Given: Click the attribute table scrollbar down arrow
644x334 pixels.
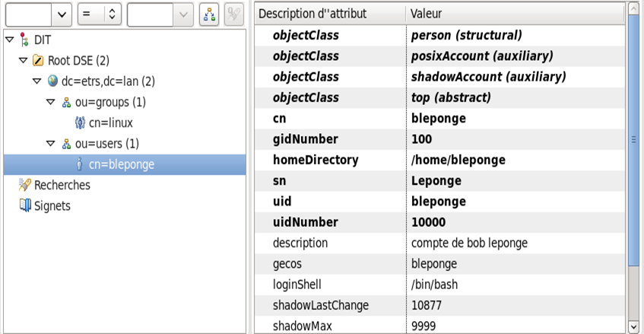Looking at the screenshot, I should [634, 326].
